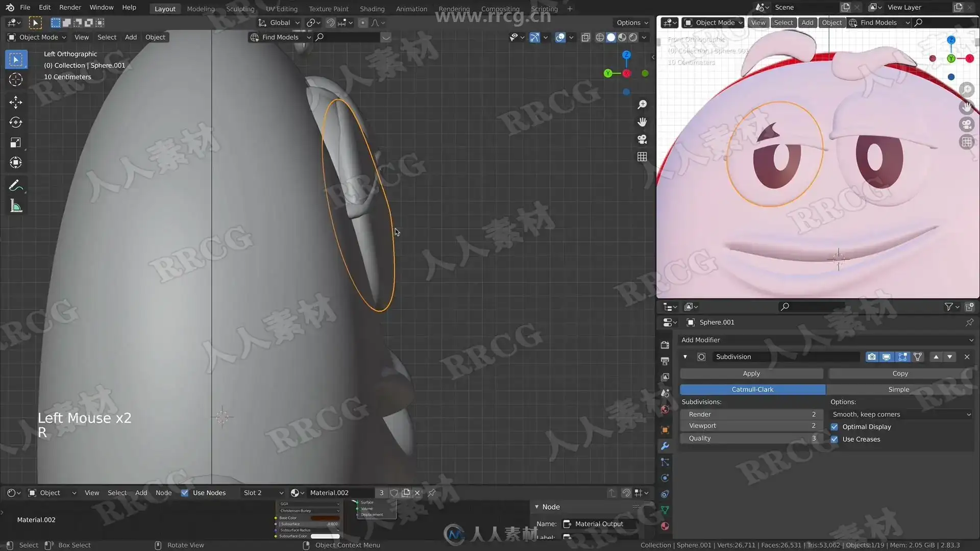Open the Render menu
Viewport: 980px width, 551px height.
click(x=70, y=7)
